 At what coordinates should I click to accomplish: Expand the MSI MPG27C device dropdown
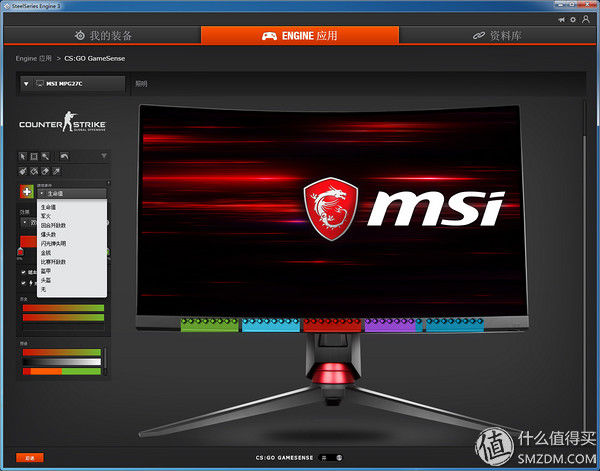click(73, 84)
